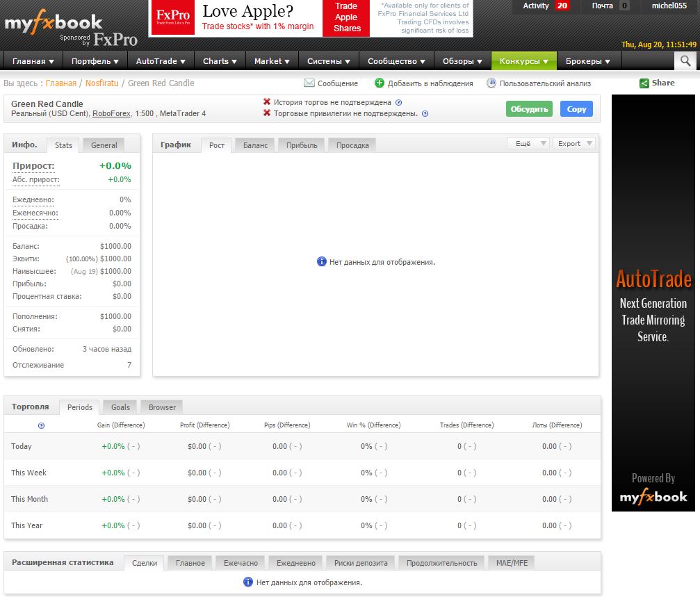Click help icon beside trading privileges status
This screenshot has width=700, height=597.
point(425,114)
